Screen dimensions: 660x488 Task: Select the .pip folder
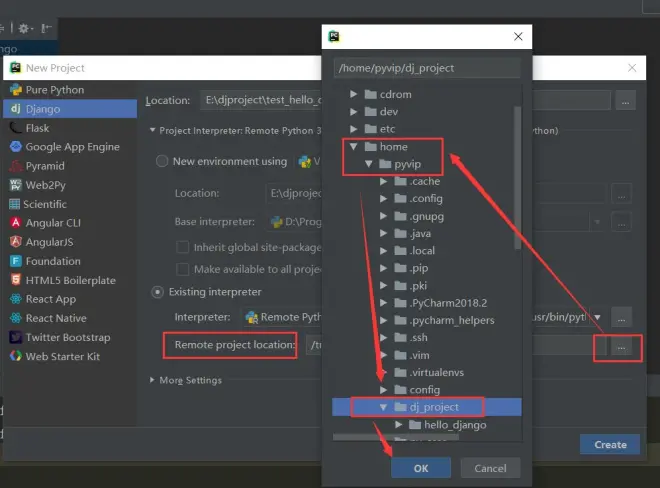click(x=411, y=268)
